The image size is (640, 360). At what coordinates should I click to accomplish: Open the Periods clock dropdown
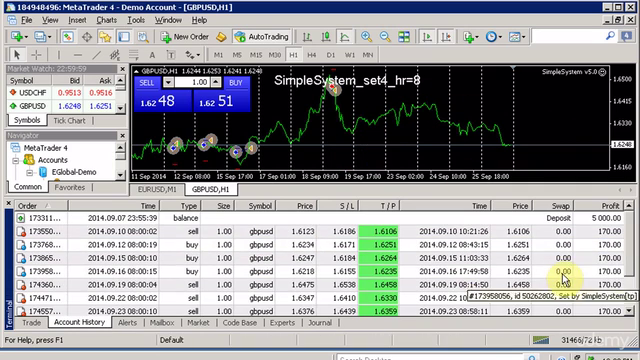tap(493, 37)
